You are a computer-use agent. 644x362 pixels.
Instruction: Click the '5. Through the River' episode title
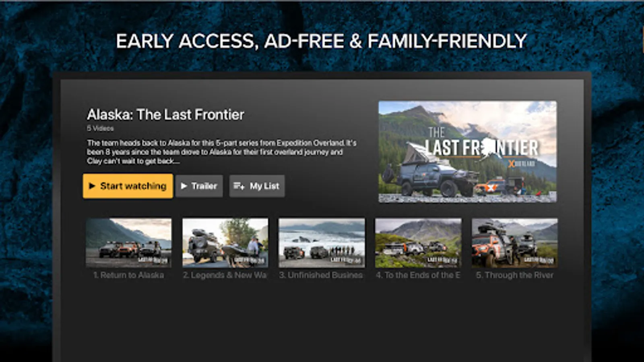515,275
